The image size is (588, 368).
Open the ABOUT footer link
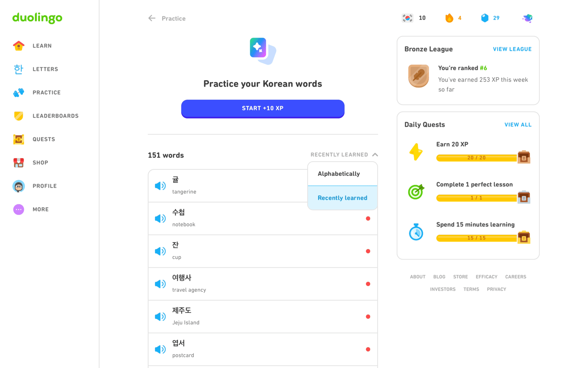point(418,277)
